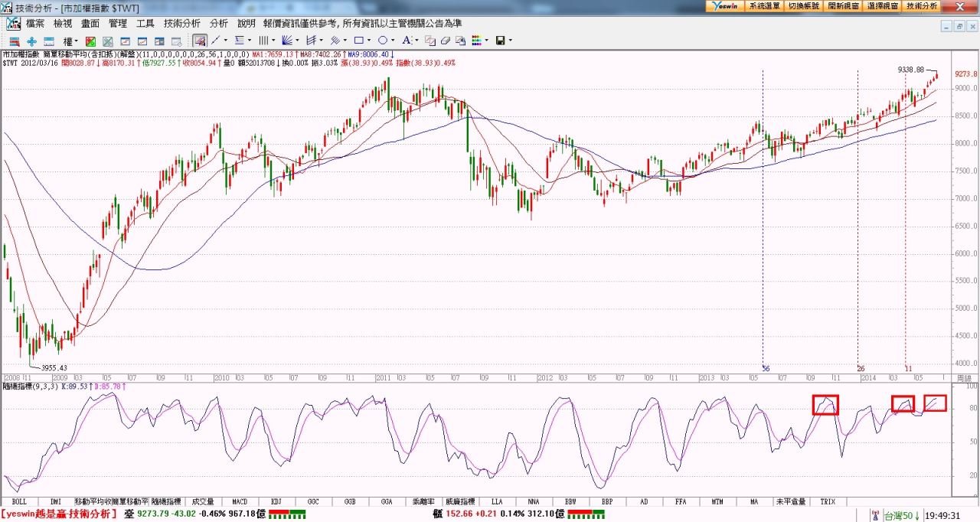The width and height of the screenshot is (980, 522).
Task: Select the ellipse drawing tool
Action: (383, 41)
